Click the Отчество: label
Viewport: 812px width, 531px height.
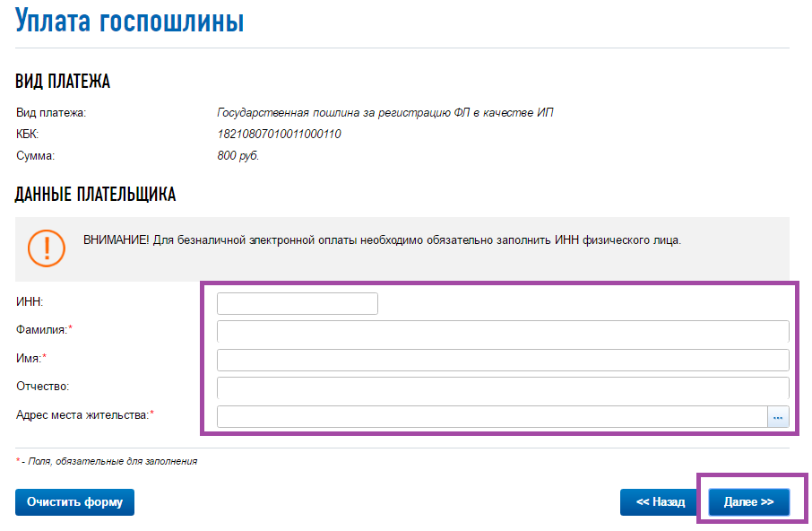42,387
